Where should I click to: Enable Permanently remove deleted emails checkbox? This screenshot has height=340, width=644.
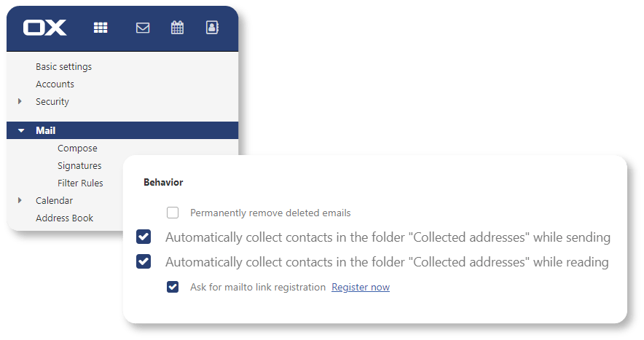tap(173, 213)
